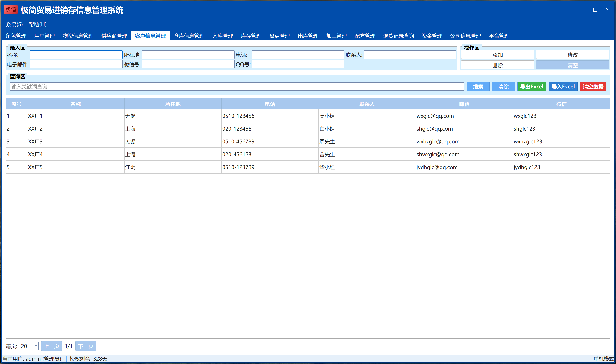Viewport: 616px width, 364px height.
Task: Focus the 电话 input field
Action: (298, 55)
